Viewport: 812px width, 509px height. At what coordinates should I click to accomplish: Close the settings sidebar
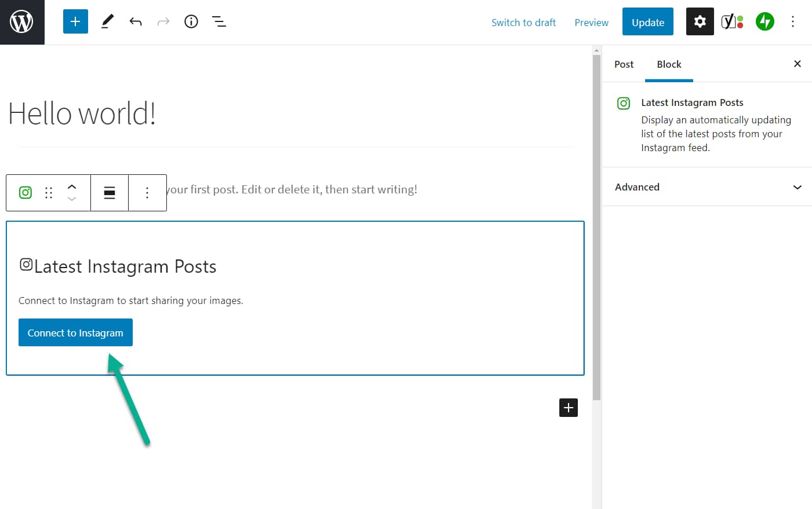pos(798,64)
